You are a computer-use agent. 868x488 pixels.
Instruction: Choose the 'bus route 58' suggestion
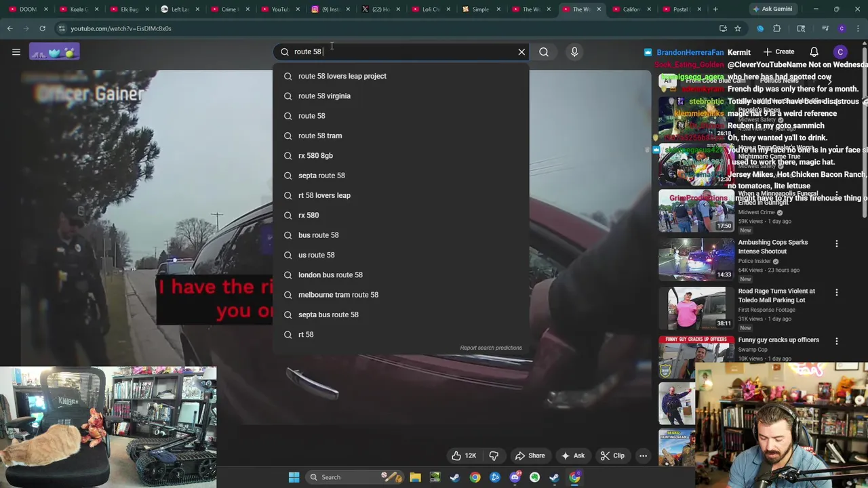401,235
